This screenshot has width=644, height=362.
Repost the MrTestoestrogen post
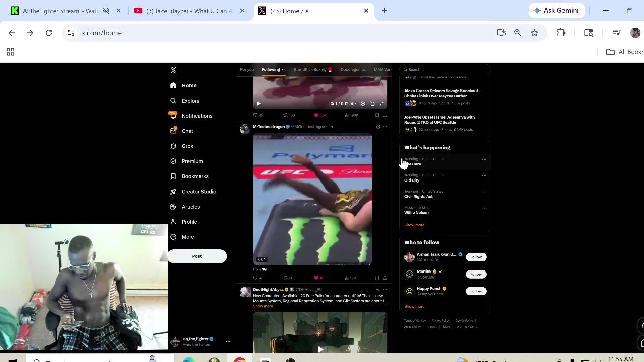[288, 278]
